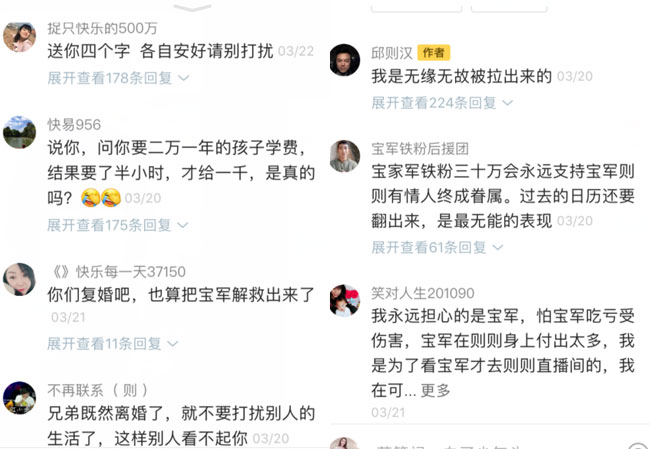The width and height of the screenshot is (650, 449).
Task: Tap 更多 to show full comment
Action: click(x=435, y=391)
